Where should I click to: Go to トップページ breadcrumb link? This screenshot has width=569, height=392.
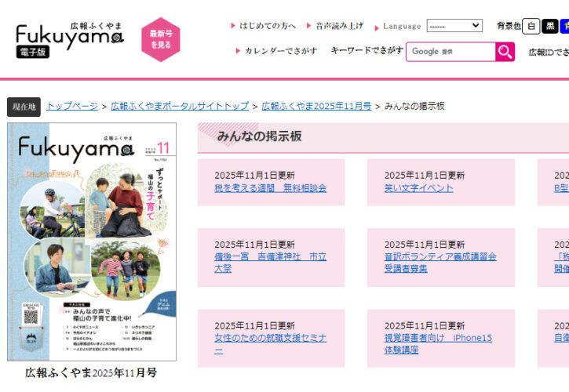click(72, 107)
